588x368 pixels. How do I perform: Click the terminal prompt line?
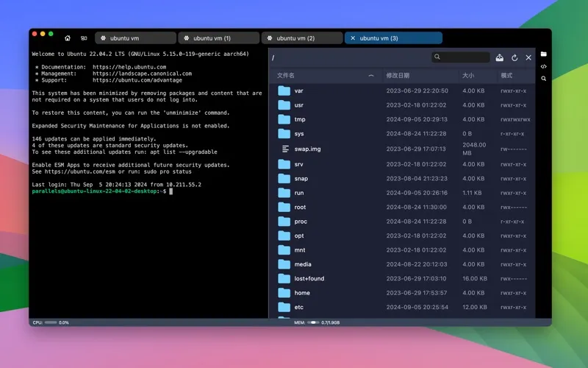point(102,191)
